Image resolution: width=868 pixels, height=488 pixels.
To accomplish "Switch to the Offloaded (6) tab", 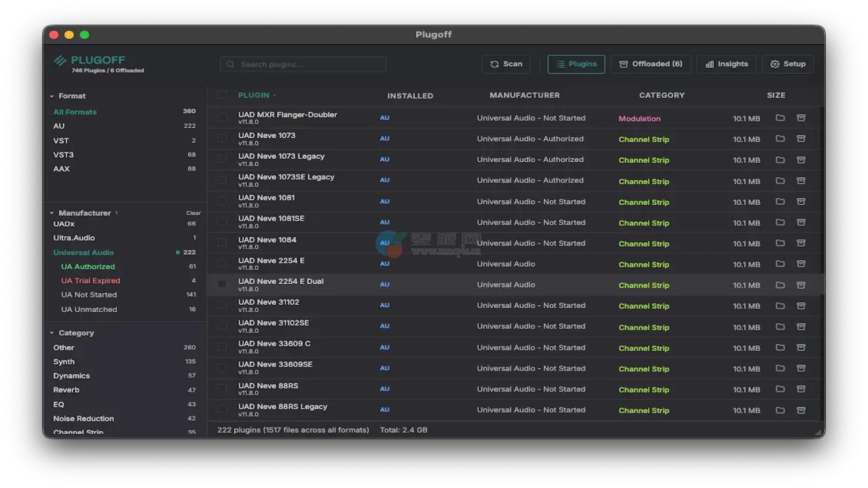I will (x=651, y=64).
